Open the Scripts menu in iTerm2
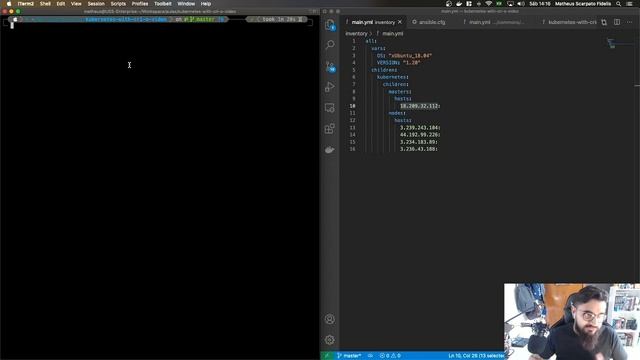 pos(118,4)
